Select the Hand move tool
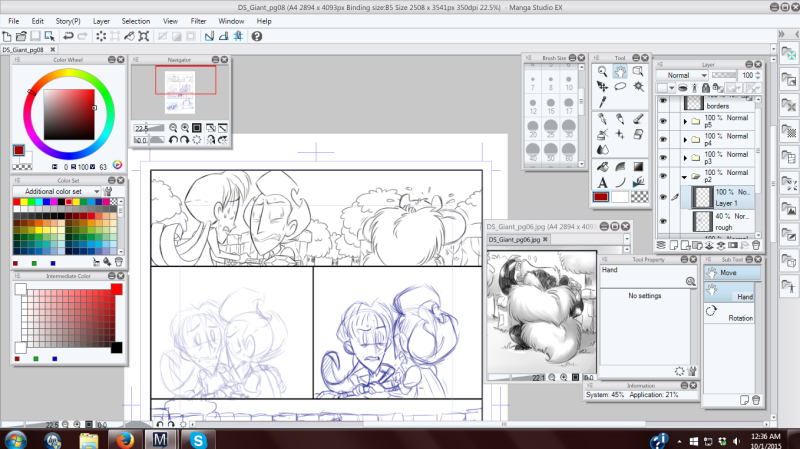 coord(620,72)
